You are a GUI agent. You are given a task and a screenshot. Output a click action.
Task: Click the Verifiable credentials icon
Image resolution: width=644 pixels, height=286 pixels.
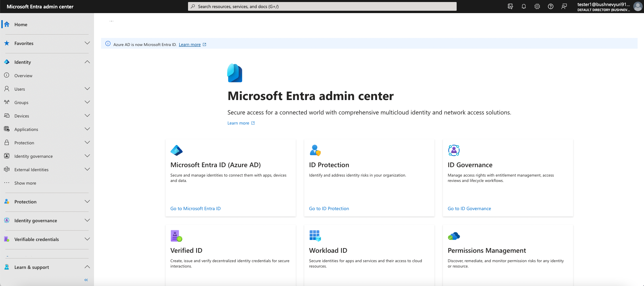[7, 239]
